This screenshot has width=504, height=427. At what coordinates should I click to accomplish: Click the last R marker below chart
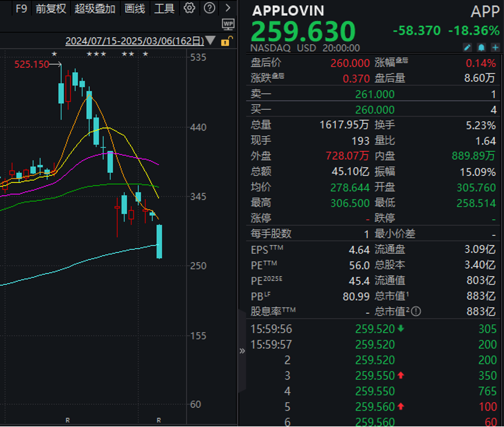pyautogui.click(x=158, y=420)
